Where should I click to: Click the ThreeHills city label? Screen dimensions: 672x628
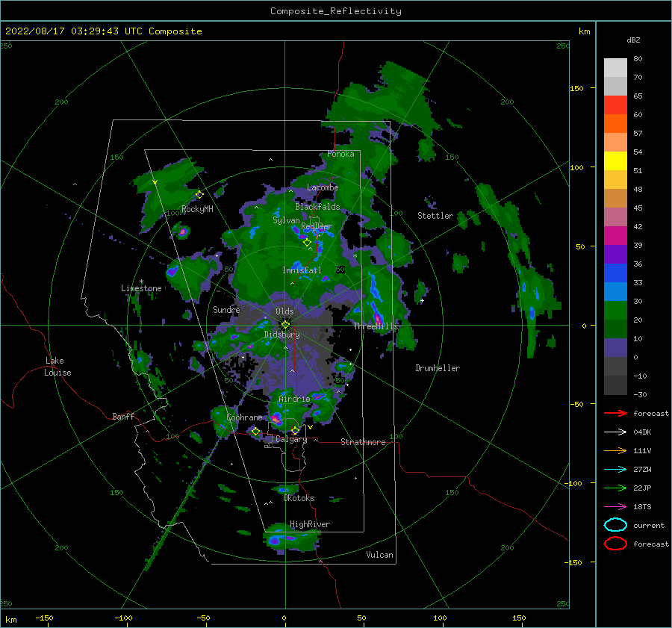coord(376,326)
